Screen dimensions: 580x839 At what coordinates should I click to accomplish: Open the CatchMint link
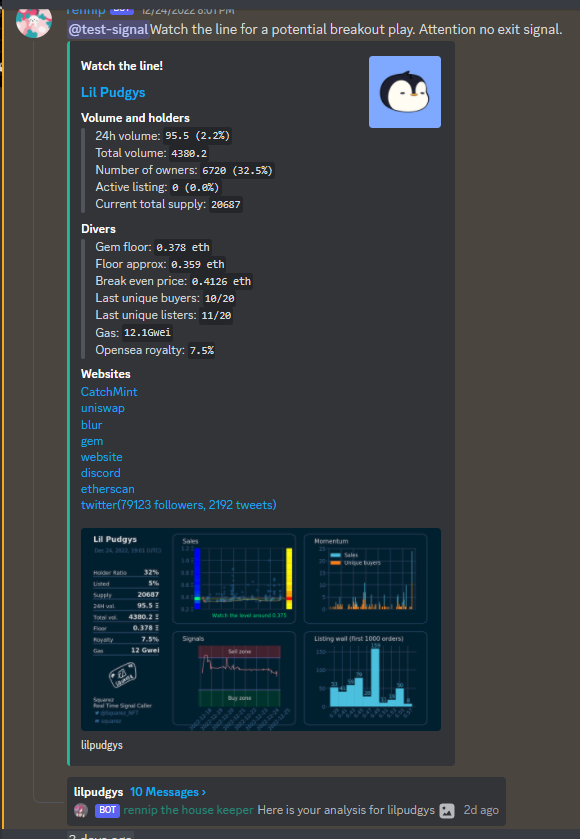(x=109, y=392)
